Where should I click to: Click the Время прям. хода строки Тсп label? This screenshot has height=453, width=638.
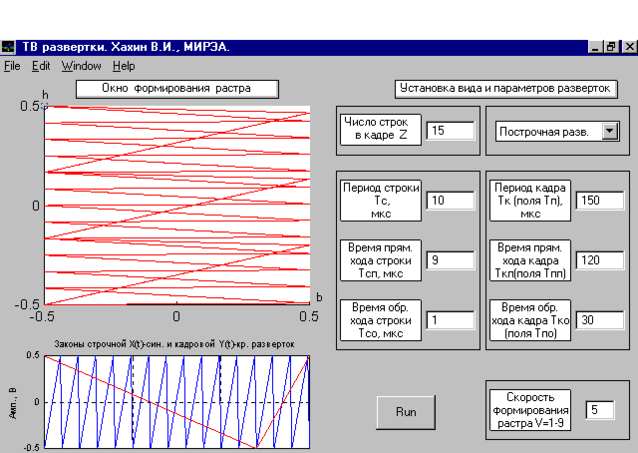coord(380,260)
